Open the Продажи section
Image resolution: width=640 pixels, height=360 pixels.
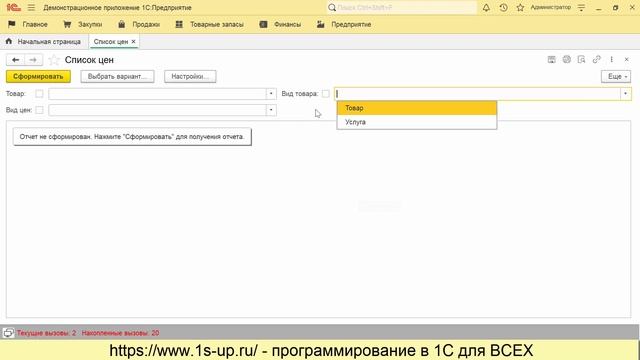point(139,24)
